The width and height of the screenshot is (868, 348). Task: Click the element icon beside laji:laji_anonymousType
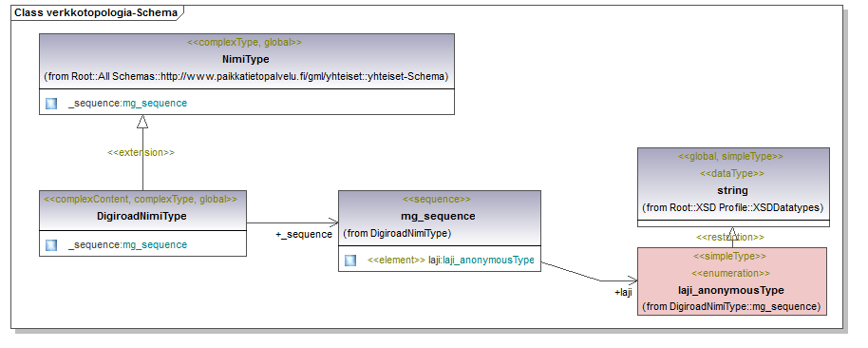tap(350, 260)
